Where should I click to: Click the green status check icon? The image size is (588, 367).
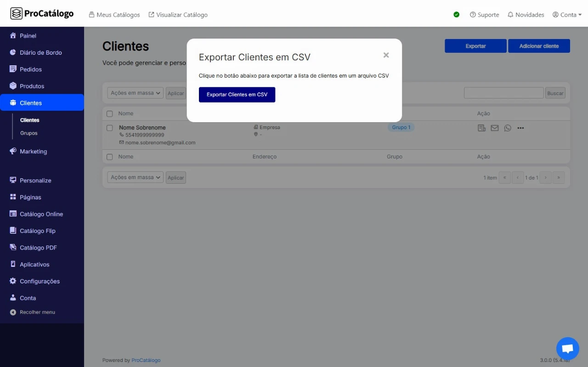click(x=456, y=15)
